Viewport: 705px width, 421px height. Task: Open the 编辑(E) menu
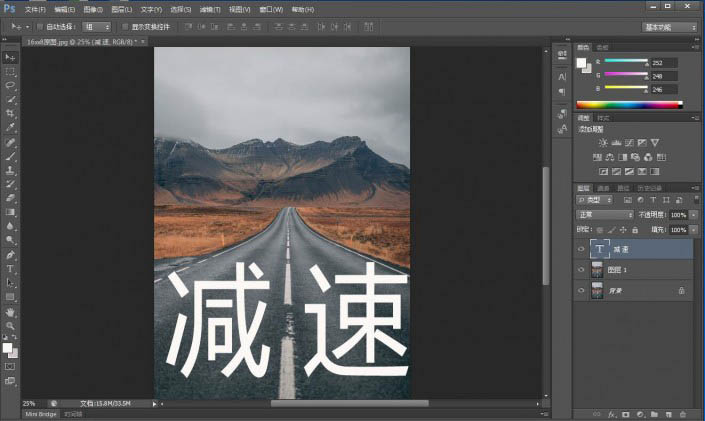coord(64,9)
